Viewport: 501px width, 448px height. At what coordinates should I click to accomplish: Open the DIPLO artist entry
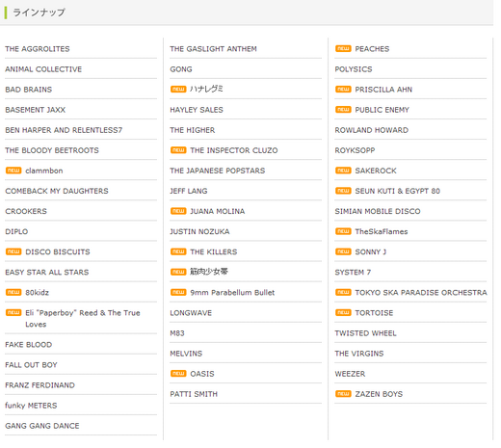(x=16, y=231)
